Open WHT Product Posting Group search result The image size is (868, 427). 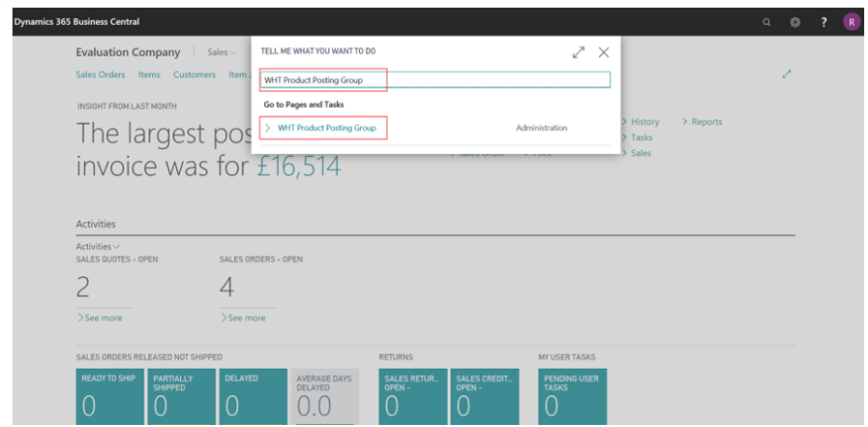point(327,128)
